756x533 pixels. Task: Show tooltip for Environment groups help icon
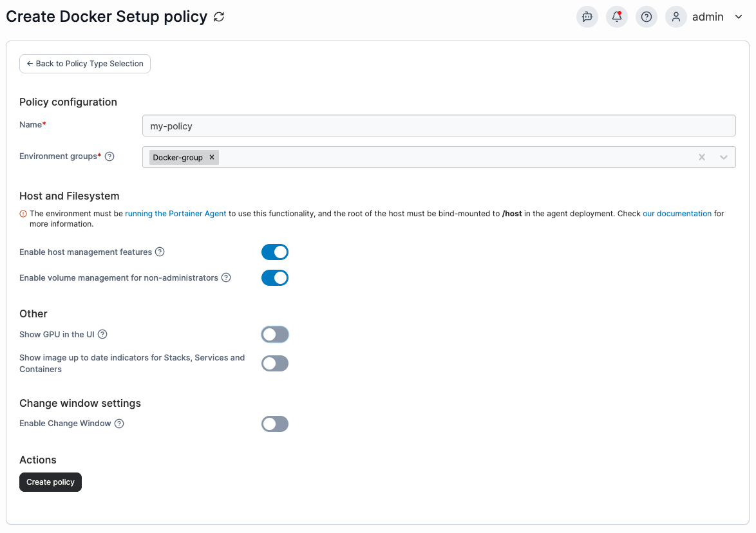coord(109,156)
